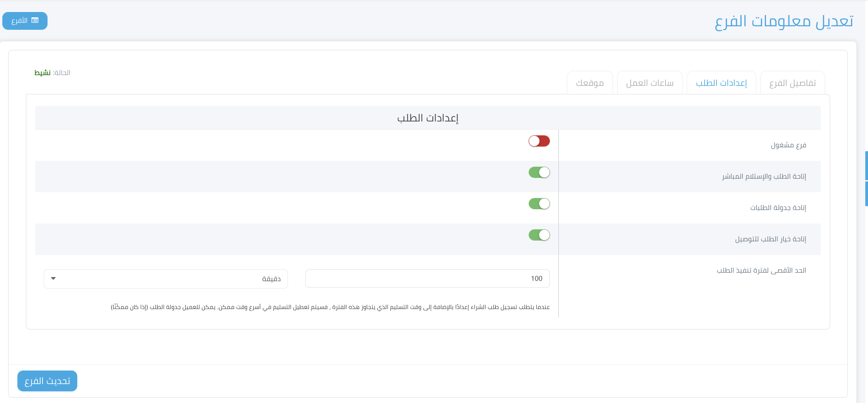The height and width of the screenshot is (403, 868).
Task: Select the إعدادات الطلب tab
Action: point(722,82)
